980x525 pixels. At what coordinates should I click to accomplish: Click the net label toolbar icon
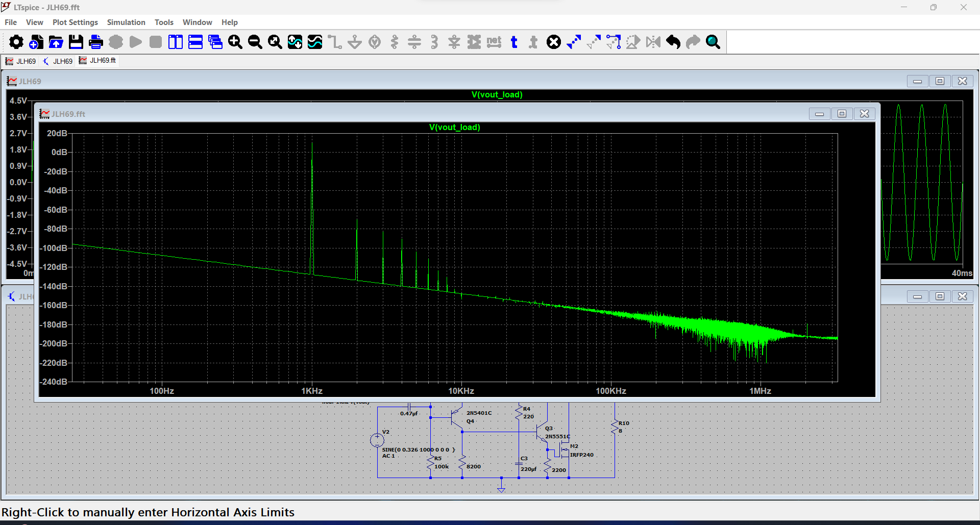coord(494,42)
